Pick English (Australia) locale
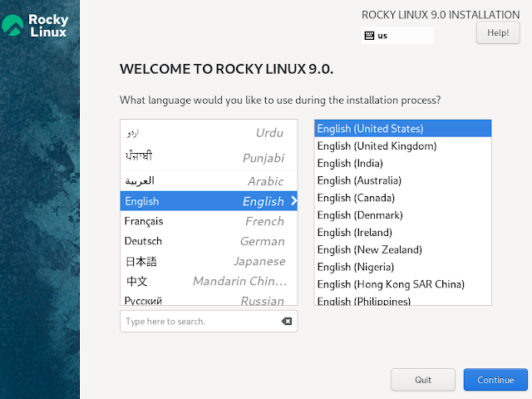 (402, 180)
